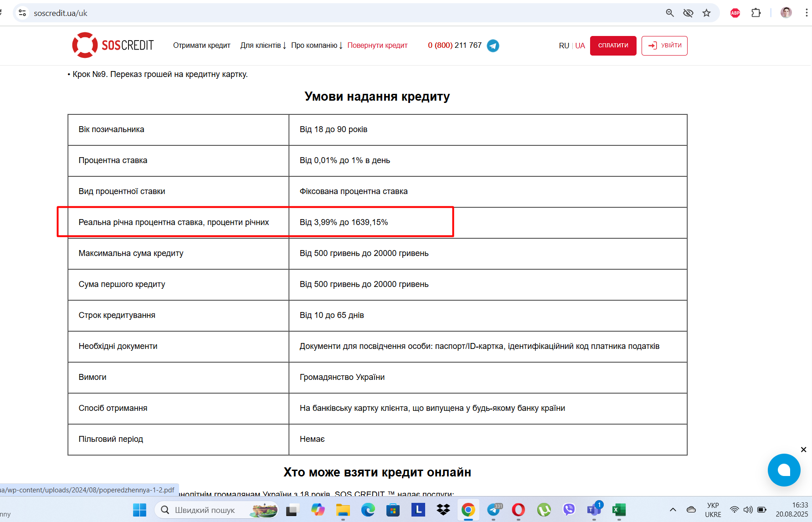Open the site information icon beside URL
This screenshot has width=812, height=522.
pos(22,13)
